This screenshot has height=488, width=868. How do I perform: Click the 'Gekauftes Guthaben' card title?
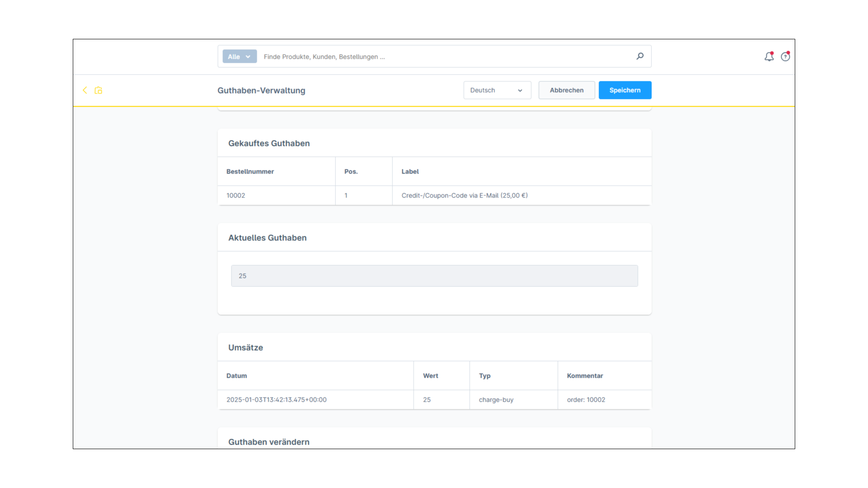click(x=269, y=143)
